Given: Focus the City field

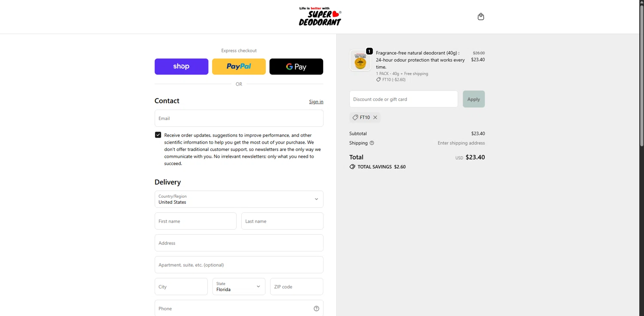Looking at the screenshot, I should click(x=181, y=286).
